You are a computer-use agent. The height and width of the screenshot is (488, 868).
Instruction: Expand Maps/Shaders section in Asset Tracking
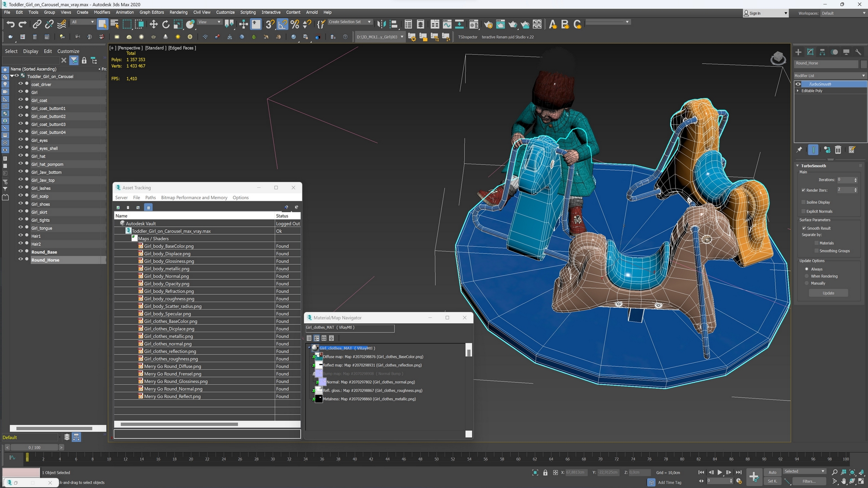coord(133,238)
